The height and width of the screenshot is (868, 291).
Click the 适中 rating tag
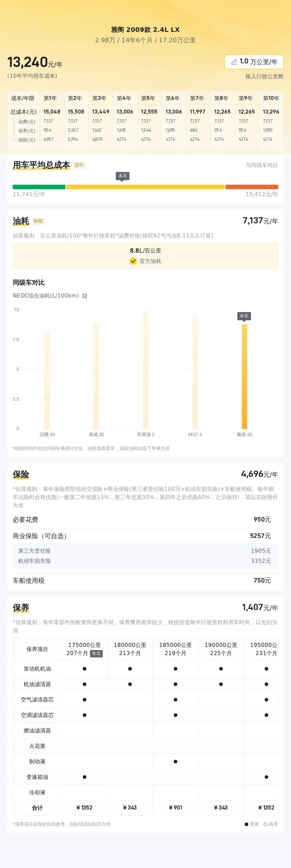pos(79,165)
